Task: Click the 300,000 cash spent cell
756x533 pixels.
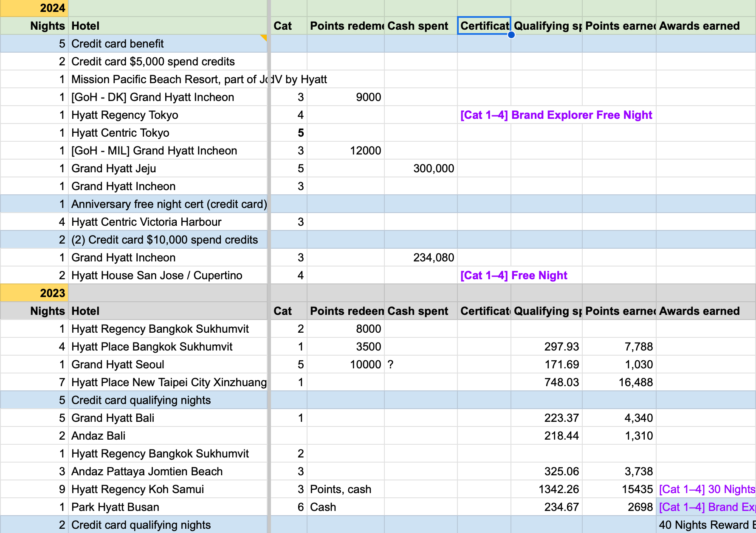Action: pyautogui.click(x=421, y=168)
